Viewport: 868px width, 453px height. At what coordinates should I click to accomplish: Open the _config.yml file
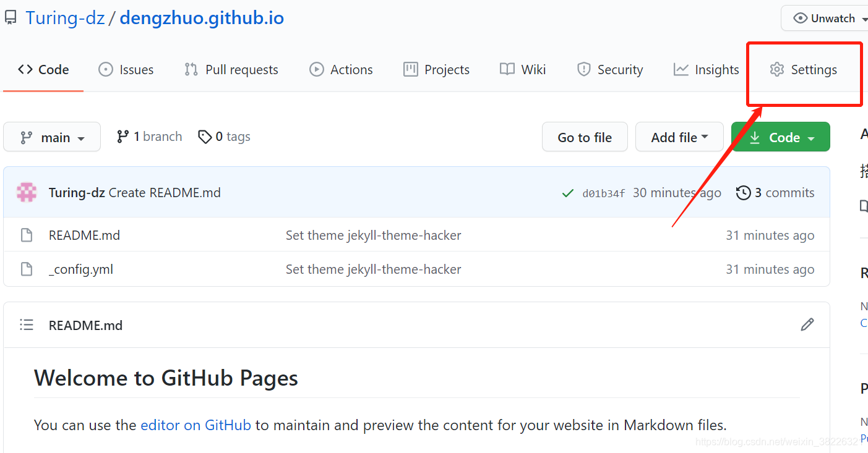[81, 269]
